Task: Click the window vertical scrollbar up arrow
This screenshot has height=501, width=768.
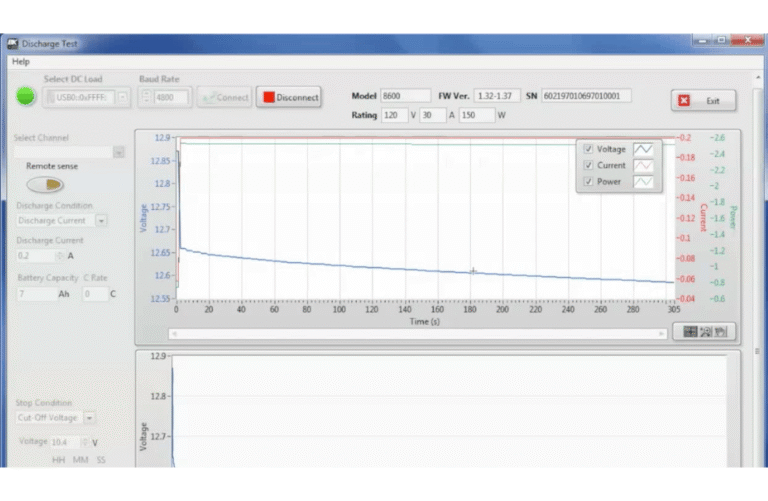Action: point(758,77)
